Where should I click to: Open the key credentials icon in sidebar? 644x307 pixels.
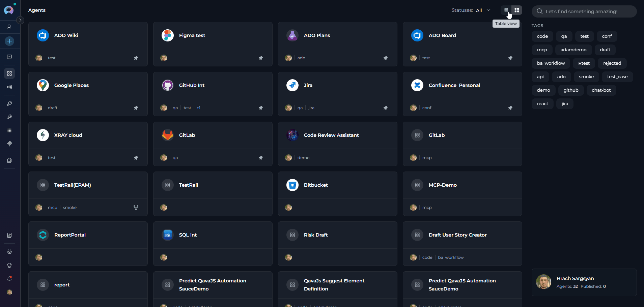(x=9, y=103)
